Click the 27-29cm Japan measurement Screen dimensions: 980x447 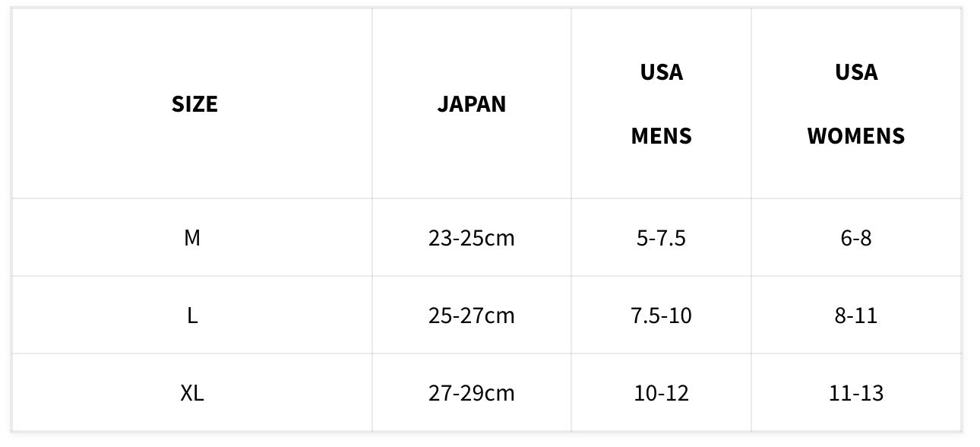[471, 393]
